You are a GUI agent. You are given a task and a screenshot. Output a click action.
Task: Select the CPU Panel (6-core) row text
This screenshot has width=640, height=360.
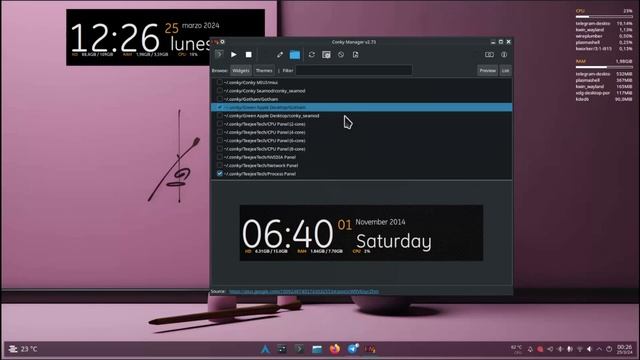264,140
